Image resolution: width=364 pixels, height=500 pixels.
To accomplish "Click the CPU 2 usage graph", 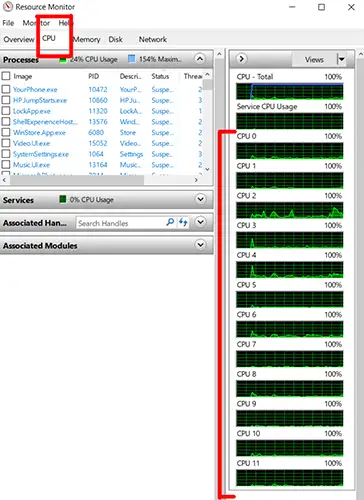I will pyautogui.click(x=289, y=210).
